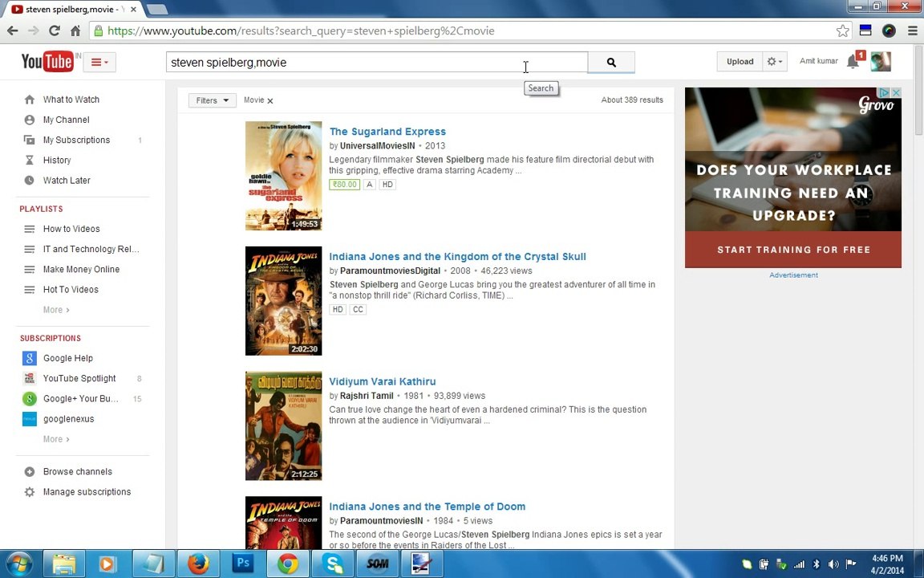Expand the Filters dropdown

(212, 100)
